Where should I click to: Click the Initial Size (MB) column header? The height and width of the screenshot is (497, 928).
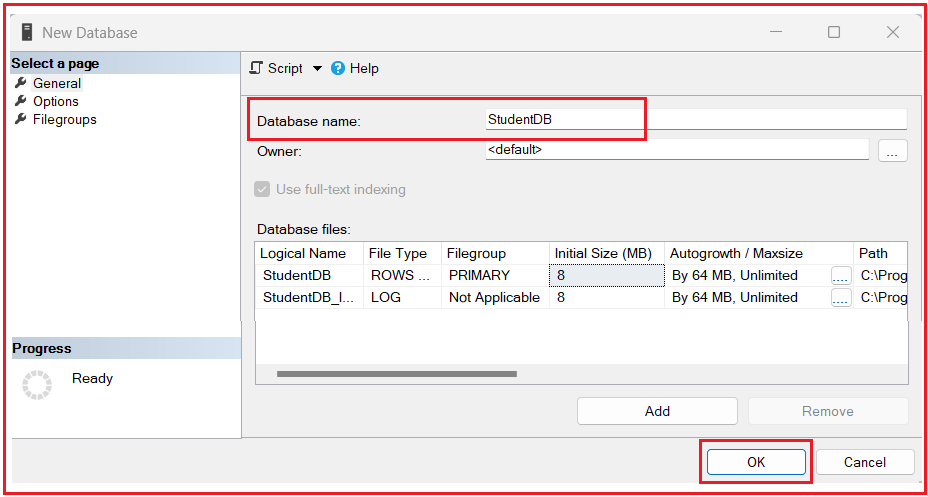pos(607,253)
